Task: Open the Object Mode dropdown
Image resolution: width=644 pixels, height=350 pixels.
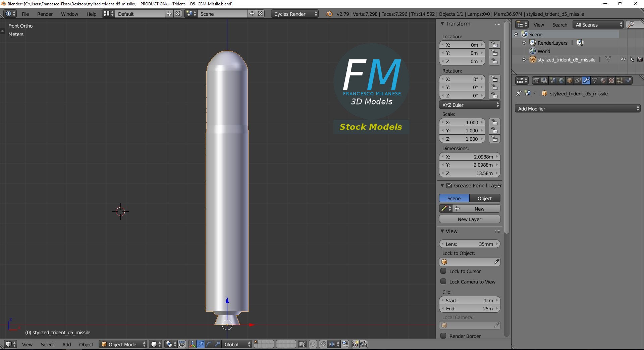Action: tap(123, 344)
